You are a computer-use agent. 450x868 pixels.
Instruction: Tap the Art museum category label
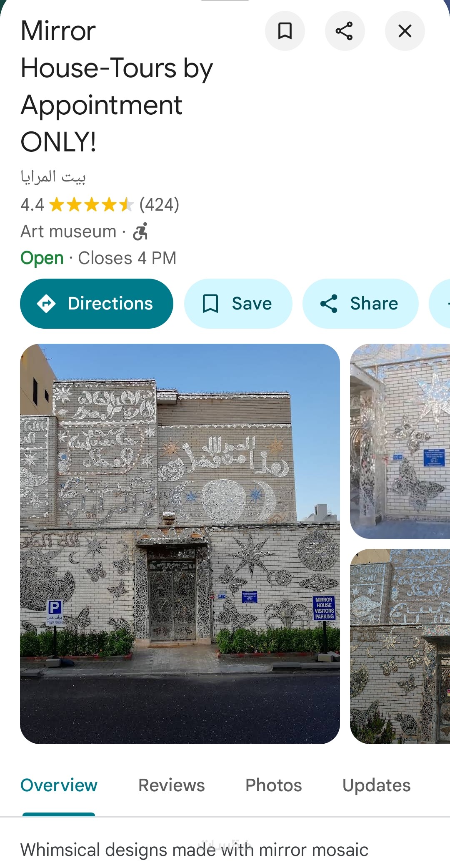69,231
